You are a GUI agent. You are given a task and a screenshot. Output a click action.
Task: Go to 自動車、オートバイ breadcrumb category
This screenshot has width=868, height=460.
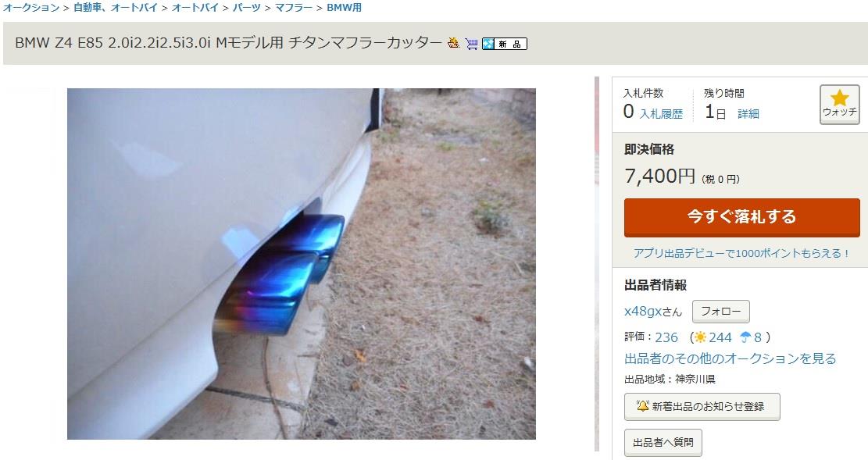[x=115, y=8]
